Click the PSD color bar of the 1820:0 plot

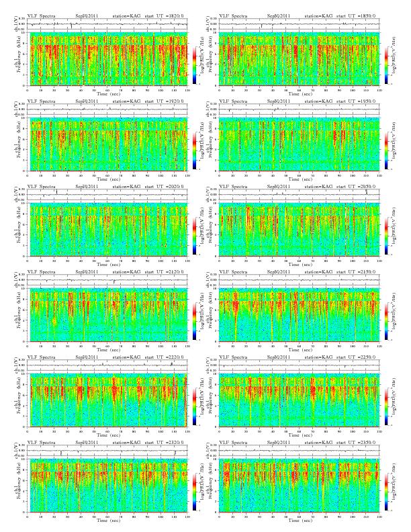(194, 65)
